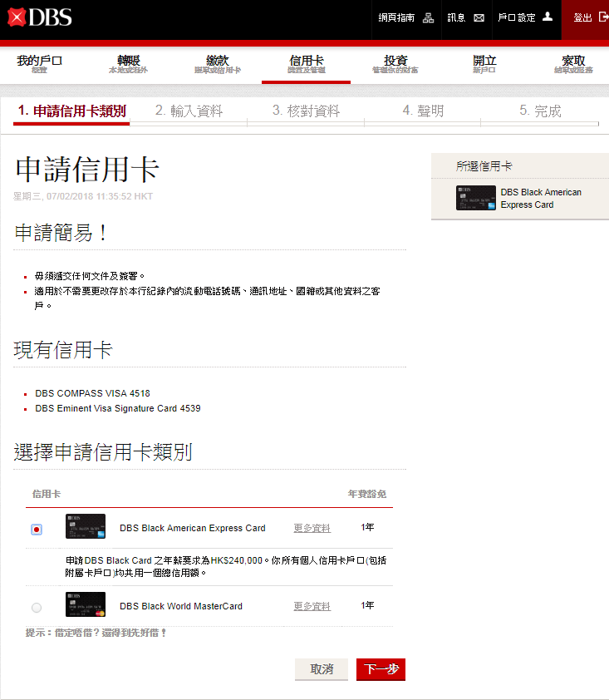
Task: Open 轉賬 transfer menu
Action: [x=128, y=64]
